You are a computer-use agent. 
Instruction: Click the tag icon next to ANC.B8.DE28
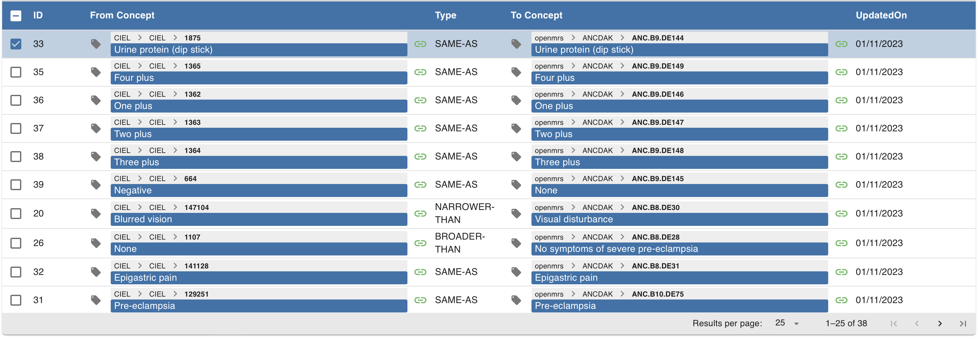click(517, 243)
